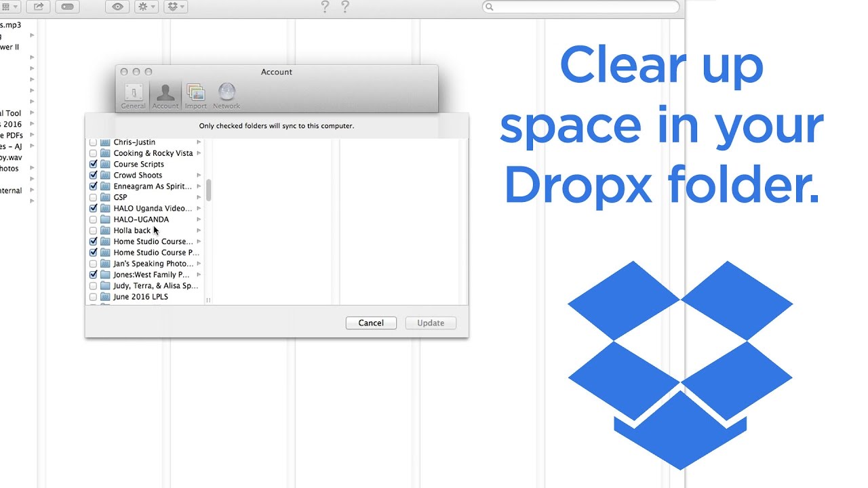The height and width of the screenshot is (488, 868).
Task: Enable sync for Cooking & Rocky Vista
Action: [93, 153]
